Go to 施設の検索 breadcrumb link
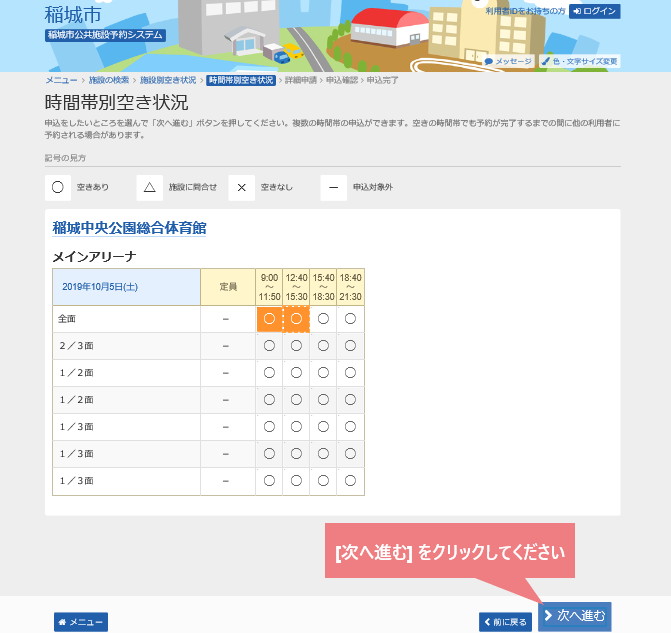The height and width of the screenshot is (633, 671). click(x=109, y=80)
